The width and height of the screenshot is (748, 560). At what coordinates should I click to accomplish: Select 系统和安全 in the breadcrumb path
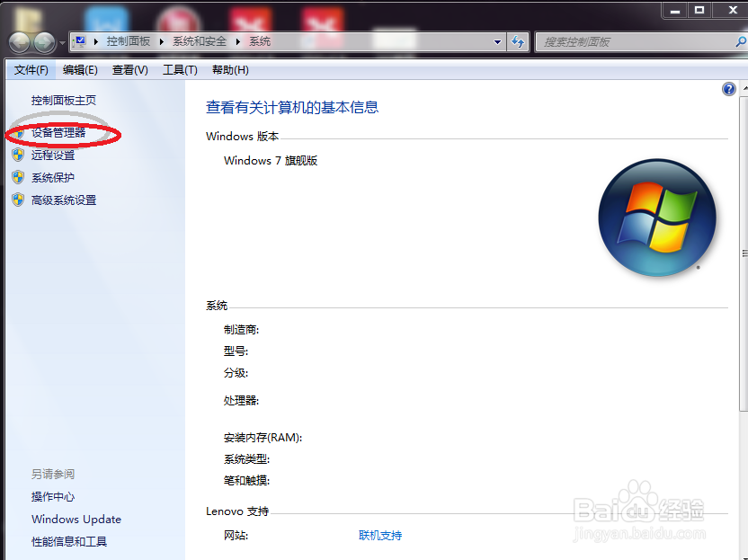click(200, 41)
